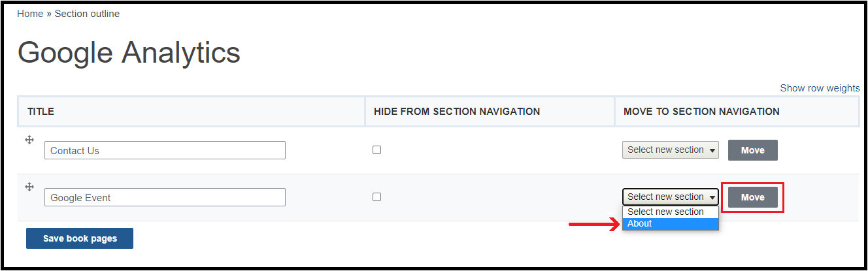Click the drag handle beside Contact Us
The height and width of the screenshot is (271, 868).
coord(29,140)
